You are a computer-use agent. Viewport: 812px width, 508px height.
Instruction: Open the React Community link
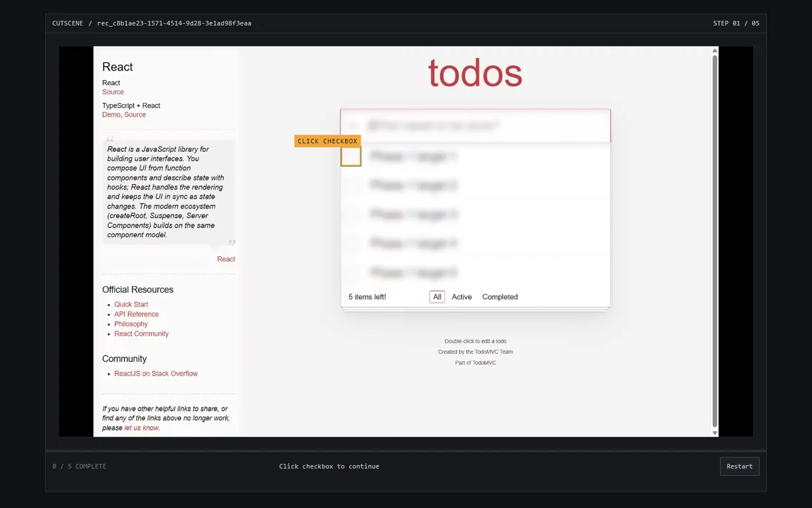click(x=142, y=334)
